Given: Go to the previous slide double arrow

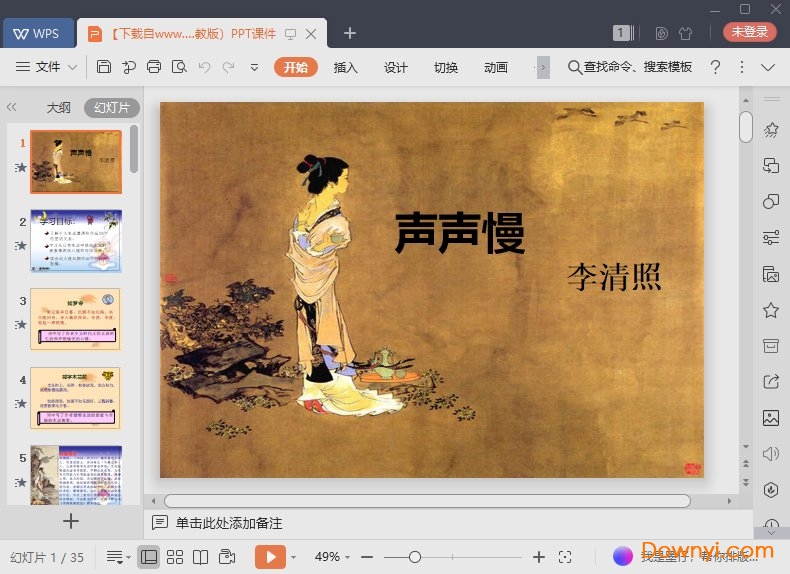Looking at the screenshot, I should tap(746, 463).
